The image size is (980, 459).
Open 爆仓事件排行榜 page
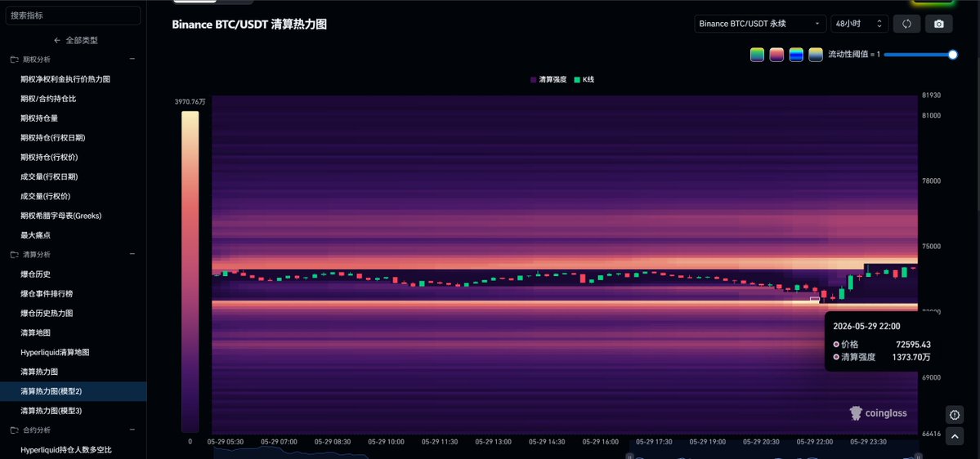click(x=47, y=293)
